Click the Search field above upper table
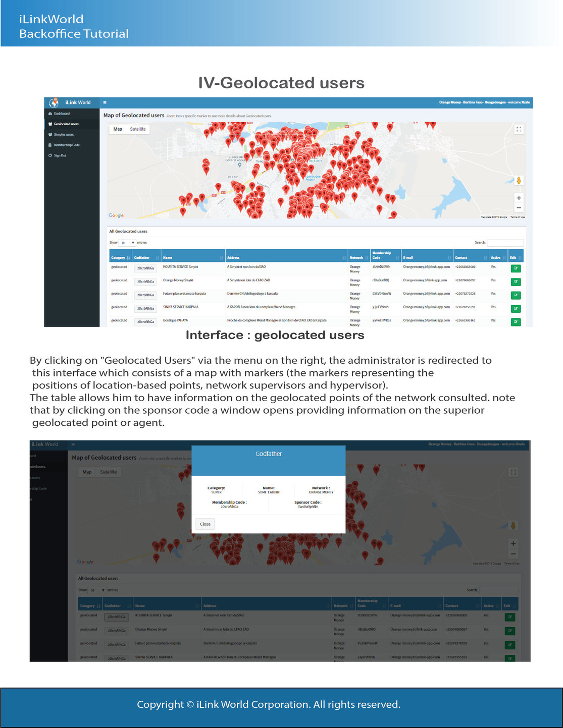This screenshot has width=563, height=728. click(x=505, y=243)
